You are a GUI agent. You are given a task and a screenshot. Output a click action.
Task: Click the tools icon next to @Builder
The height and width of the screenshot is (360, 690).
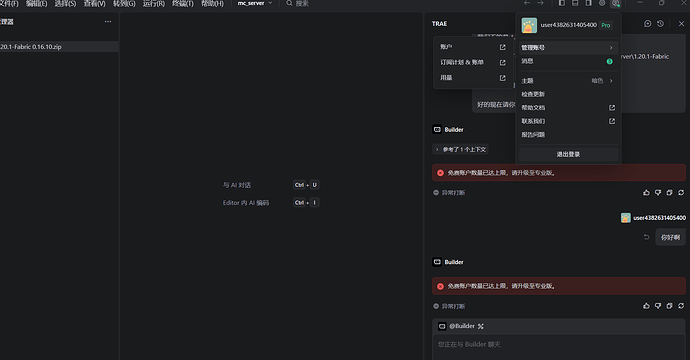coord(481,326)
